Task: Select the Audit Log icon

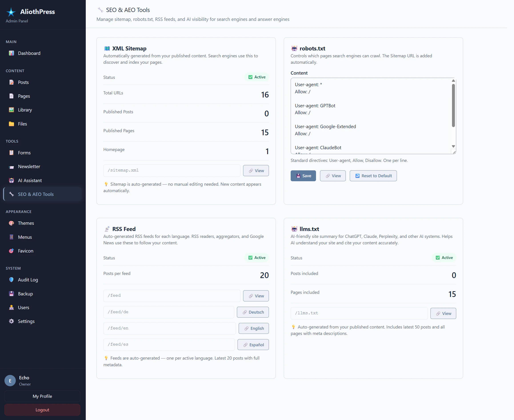Action: pos(12,280)
